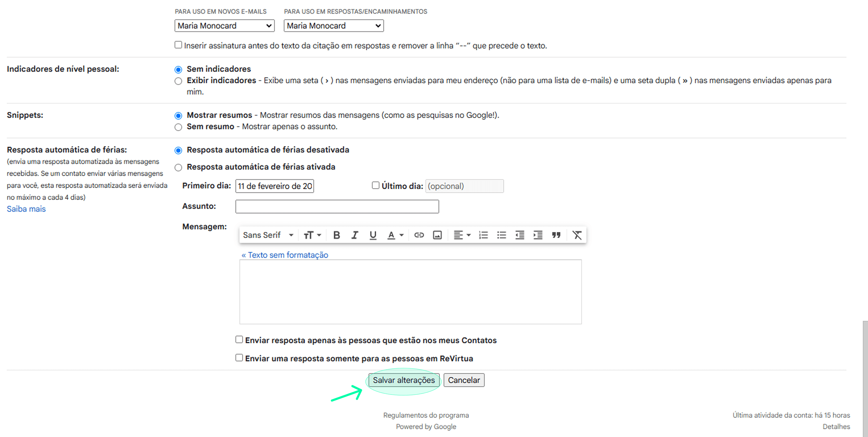Click the Cancelar button

[464, 380]
